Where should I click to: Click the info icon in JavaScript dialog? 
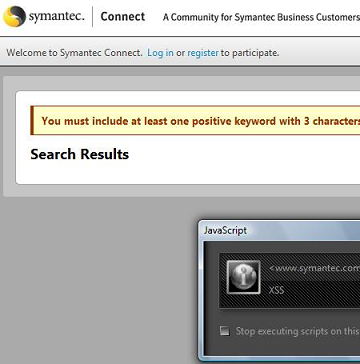click(x=244, y=277)
